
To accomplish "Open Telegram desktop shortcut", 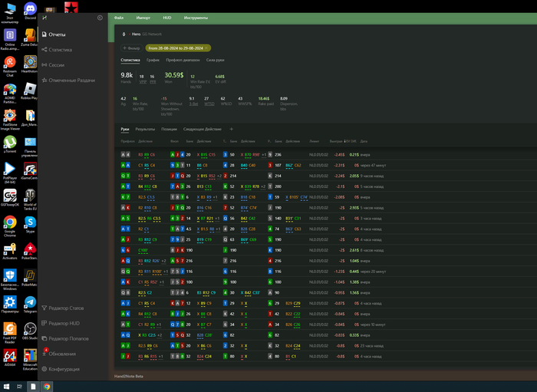I will click(x=30, y=305).
